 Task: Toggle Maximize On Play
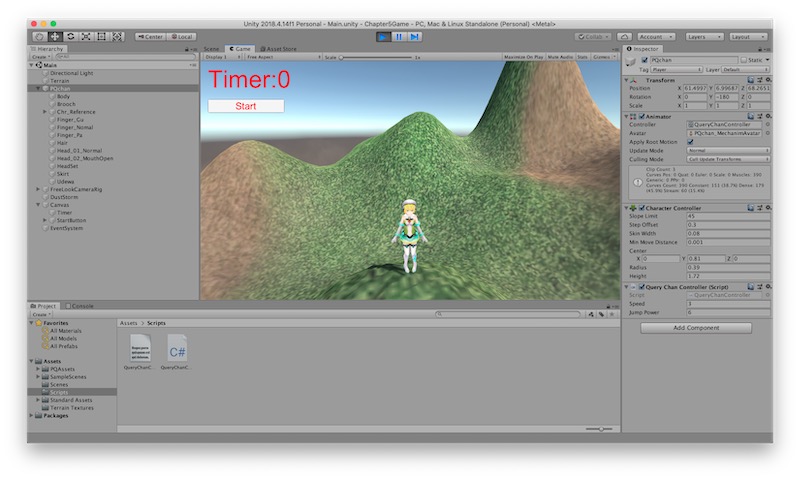[x=523, y=57]
